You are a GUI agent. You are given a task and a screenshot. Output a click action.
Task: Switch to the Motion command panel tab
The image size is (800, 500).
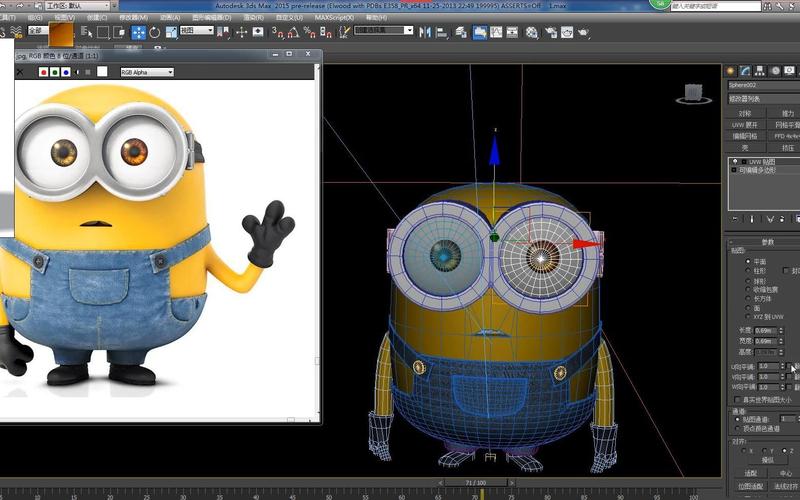(x=776, y=71)
